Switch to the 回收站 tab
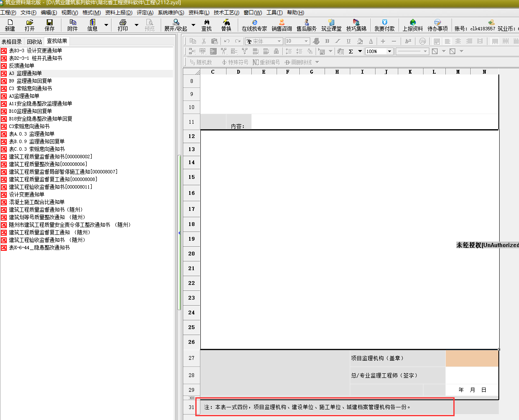Screen dimensions: 519x420 [x=35, y=41]
